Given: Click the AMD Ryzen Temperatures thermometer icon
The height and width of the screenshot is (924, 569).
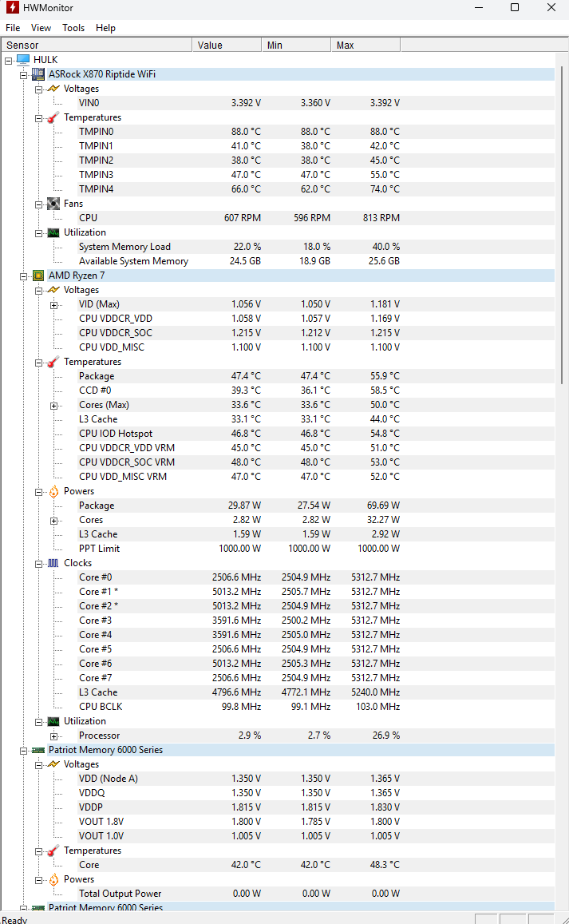Looking at the screenshot, I should tap(53, 362).
